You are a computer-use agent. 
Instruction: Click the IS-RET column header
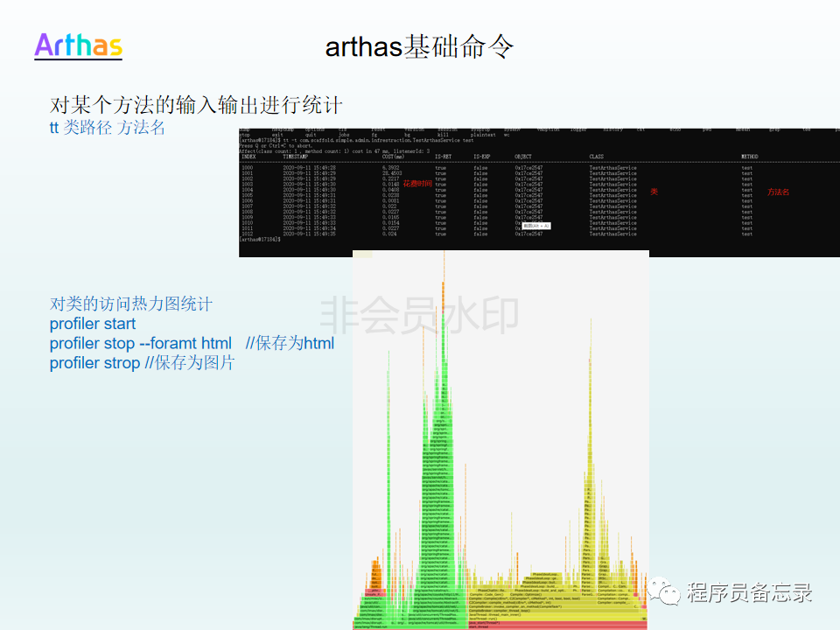443,157
